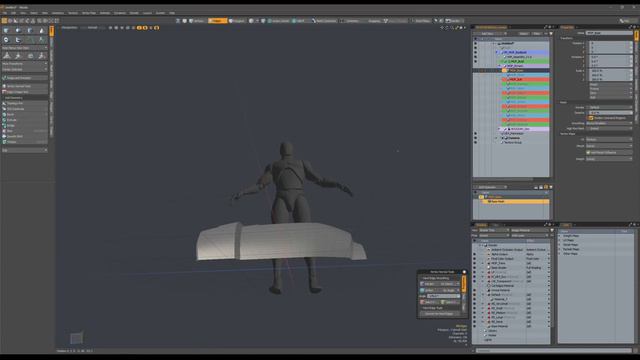This screenshot has height=360, width=640.
Task: Click the Add Layer button in Shader Tree
Action: pyautogui.click(x=530, y=235)
